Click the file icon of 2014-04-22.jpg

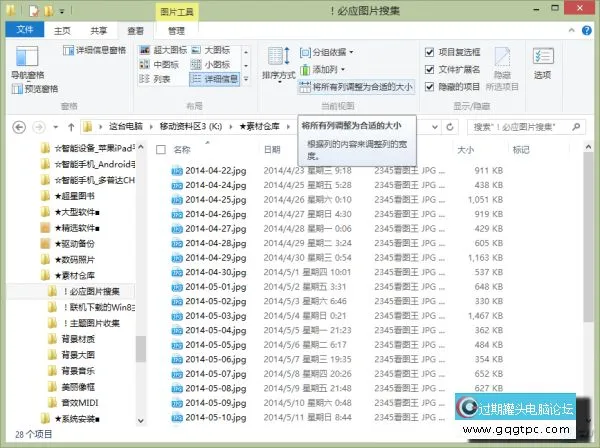click(177, 171)
